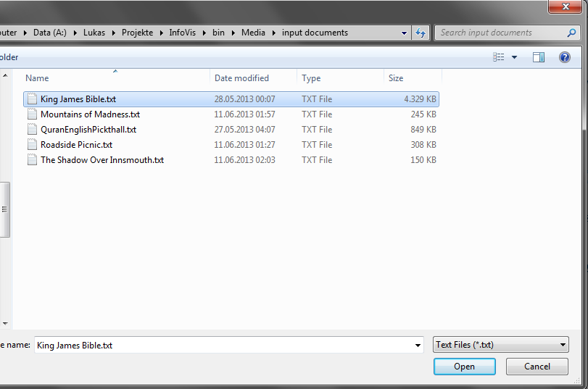The height and width of the screenshot is (389, 588).
Task: Click the Roadside Picnic.txt file icon
Action: pyautogui.click(x=32, y=144)
